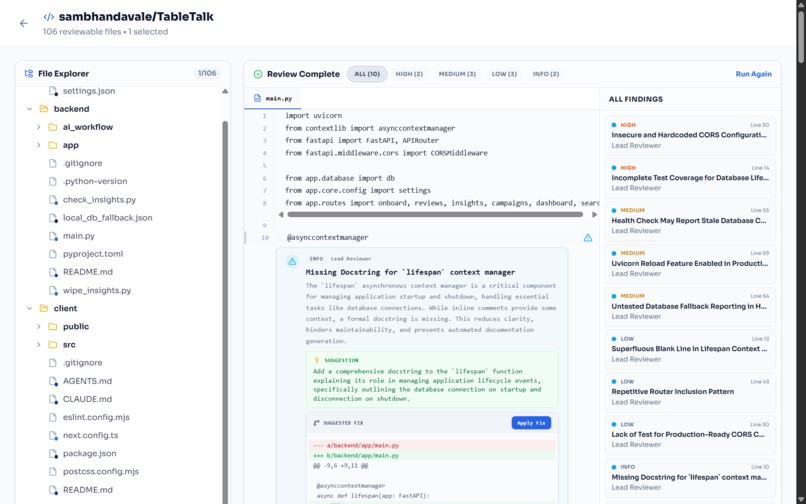
Task: Expand the ai_workflow folder chevron
Action: pos(39,127)
